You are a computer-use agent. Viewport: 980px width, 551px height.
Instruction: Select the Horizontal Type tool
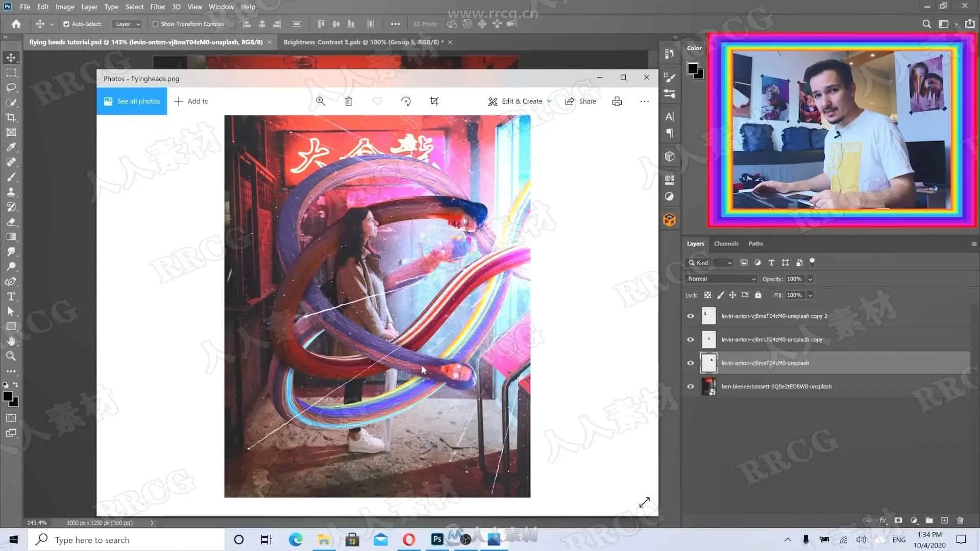pos(11,296)
